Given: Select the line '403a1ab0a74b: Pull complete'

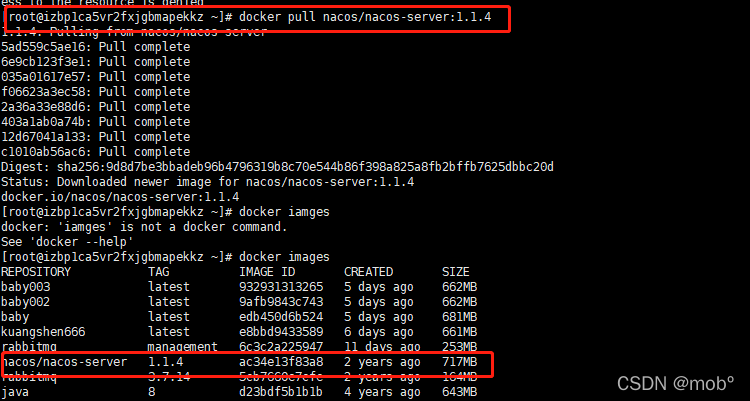Looking at the screenshot, I should (x=96, y=122).
